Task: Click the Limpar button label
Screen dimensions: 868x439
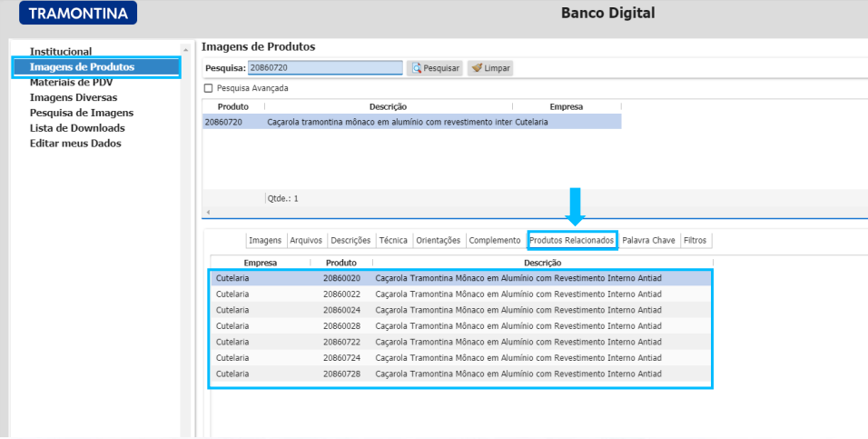Action: [x=498, y=68]
